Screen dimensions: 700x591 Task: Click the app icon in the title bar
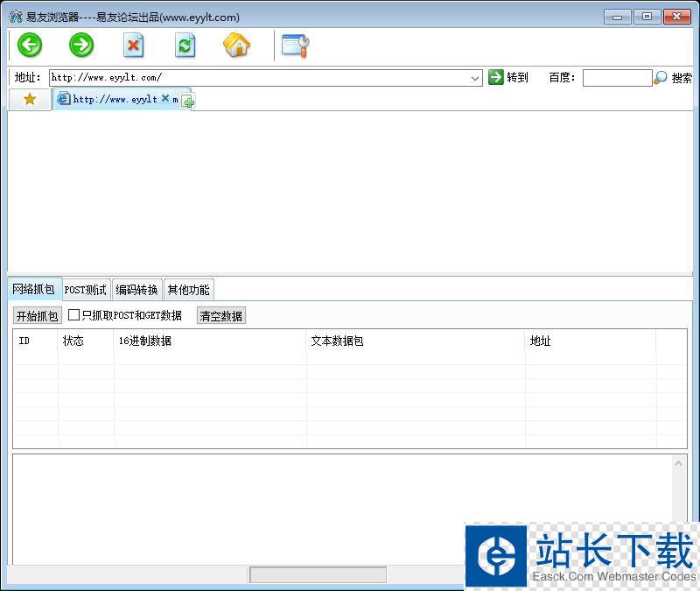[16, 17]
